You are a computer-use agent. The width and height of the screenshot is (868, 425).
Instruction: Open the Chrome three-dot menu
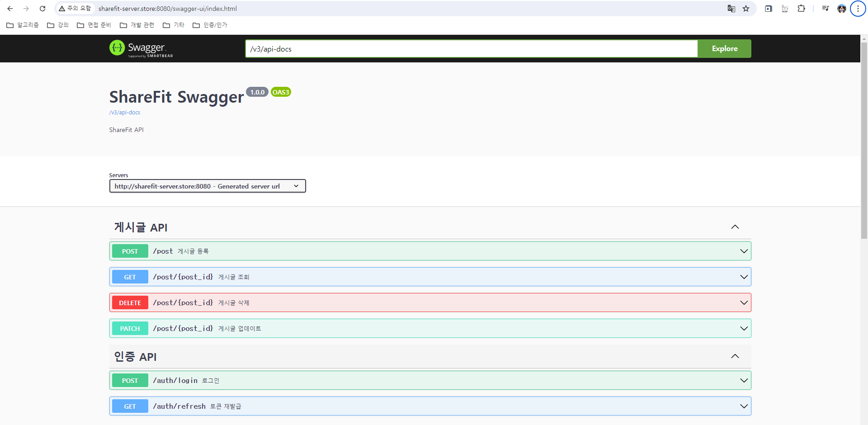858,9
